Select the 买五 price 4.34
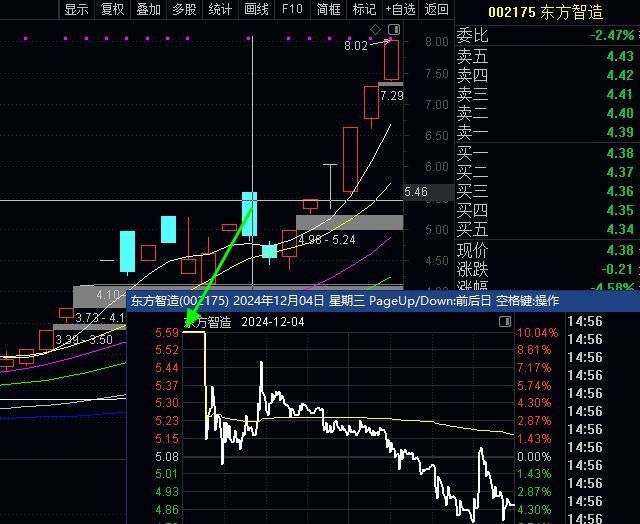This screenshot has height=524, width=640. click(620, 229)
